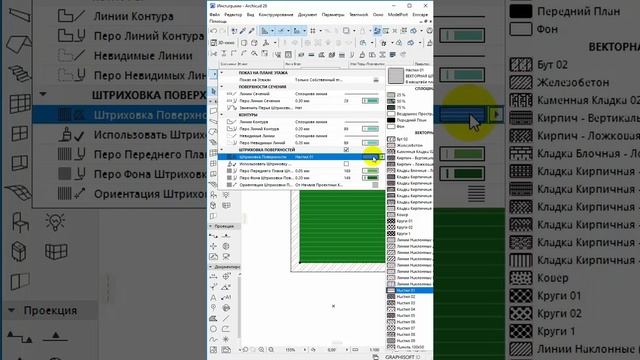
Task: Click the Redo arrow in the toolbar
Action: pyautogui.click(x=222, y=31)
